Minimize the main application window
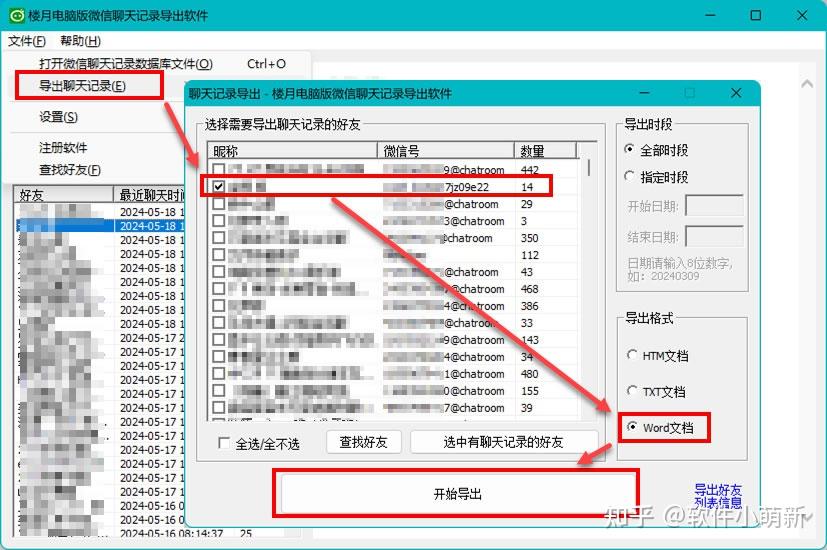This screenshot has height=550, width=827. tap(710, 15)
